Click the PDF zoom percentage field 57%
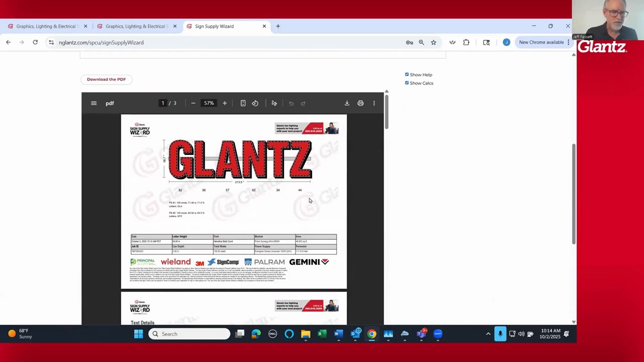The image size is (644, 362). click(209, 103)
